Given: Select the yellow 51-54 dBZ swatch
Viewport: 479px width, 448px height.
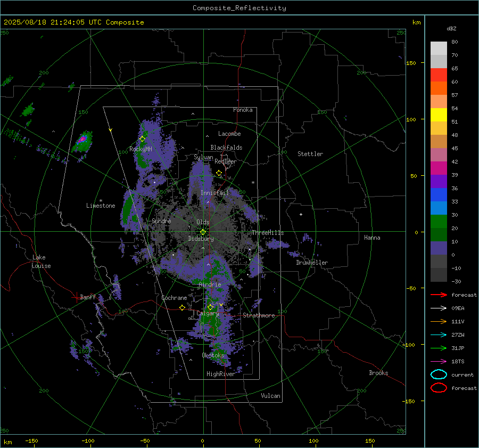Looking at the screenshot, I should point(439,115).
